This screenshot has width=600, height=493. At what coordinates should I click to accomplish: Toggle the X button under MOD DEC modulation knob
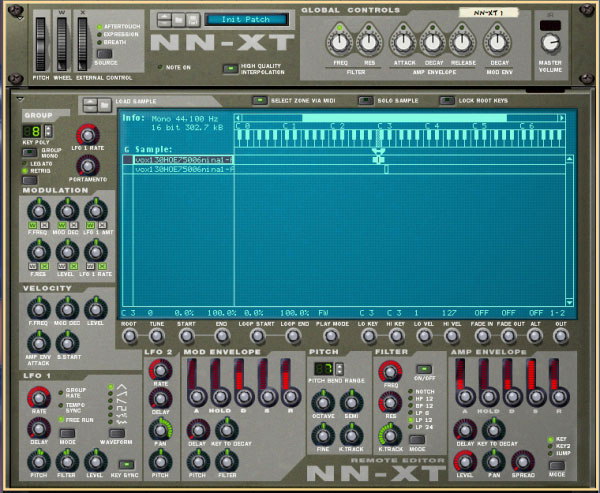point(74,225)
